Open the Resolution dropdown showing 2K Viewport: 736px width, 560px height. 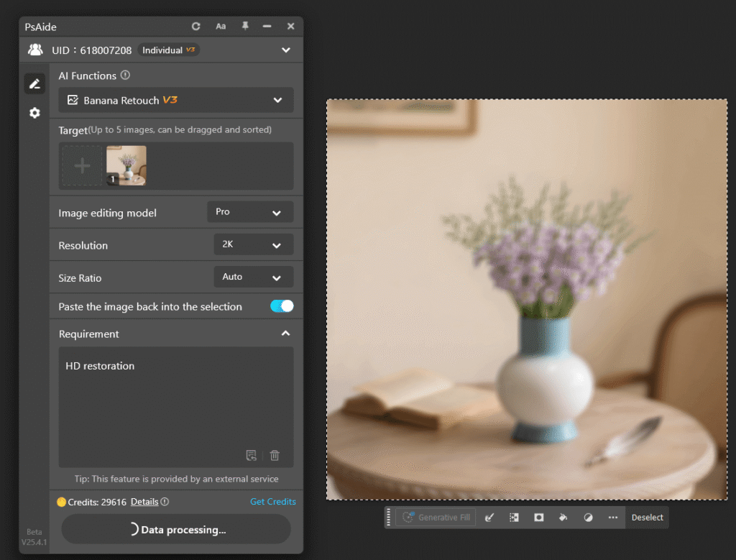(x=253, y=244)
